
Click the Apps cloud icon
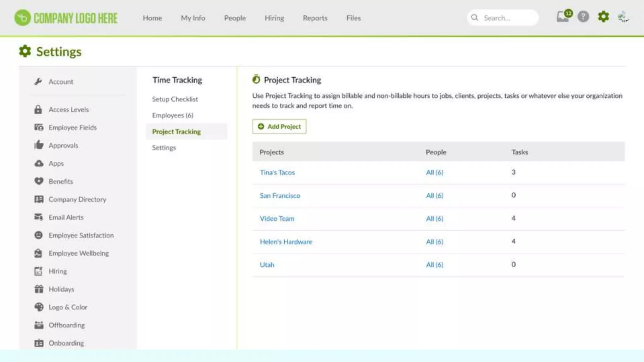pyautogui.click(x=39, y=163)
